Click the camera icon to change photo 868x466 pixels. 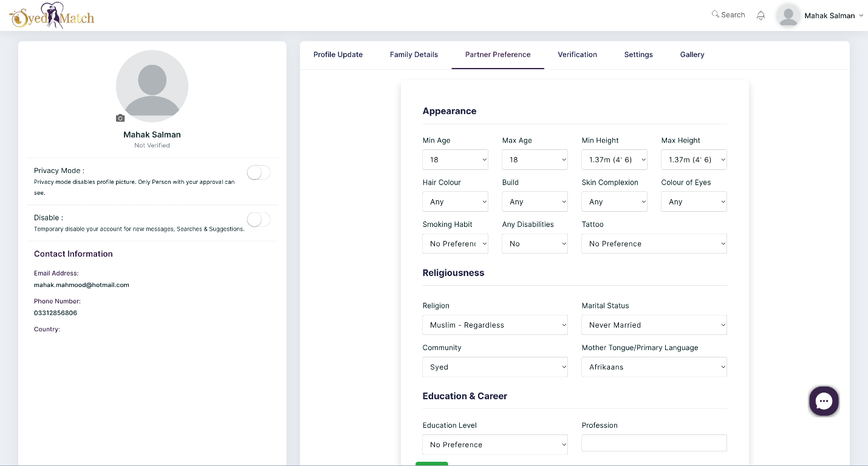click(120, 118)
